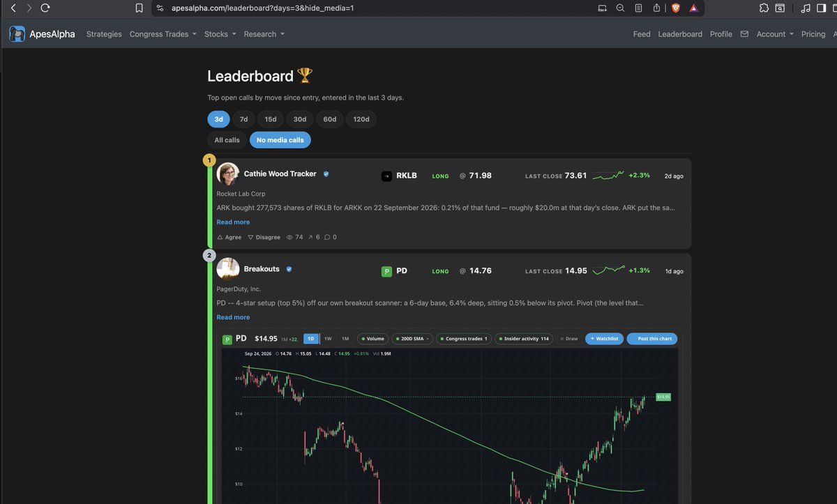Open reader mode icon
The width and height of the screenshot is (837, 504).
(x=639, y=8)
